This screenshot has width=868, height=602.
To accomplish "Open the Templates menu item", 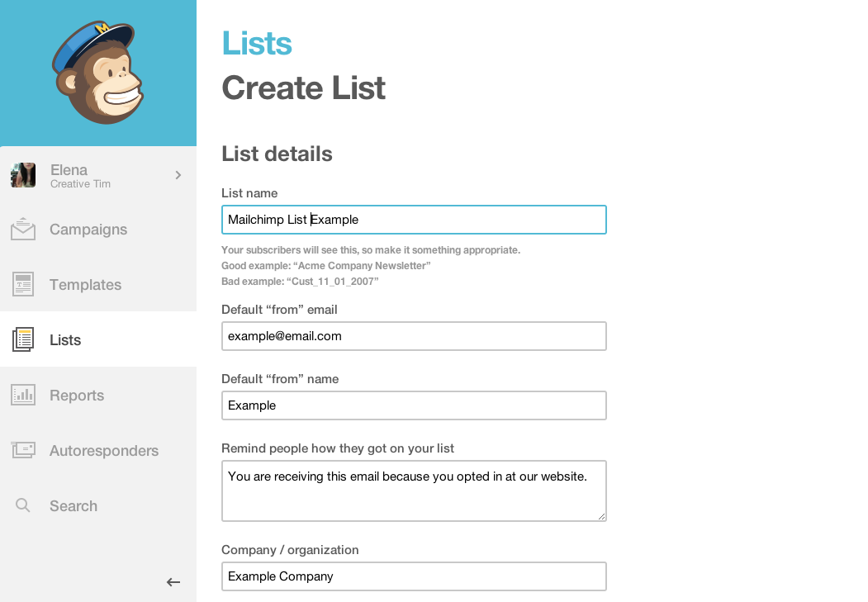I will click(85, 285).
